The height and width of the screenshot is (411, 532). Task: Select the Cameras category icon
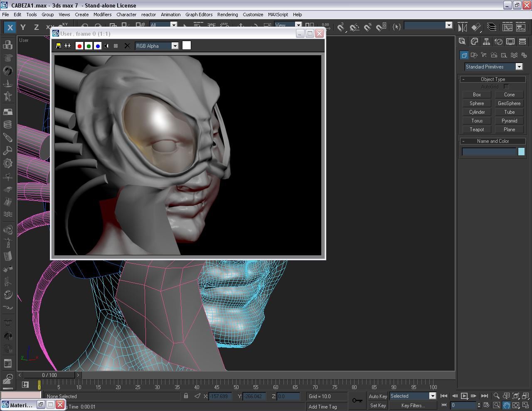coord(494,55)
